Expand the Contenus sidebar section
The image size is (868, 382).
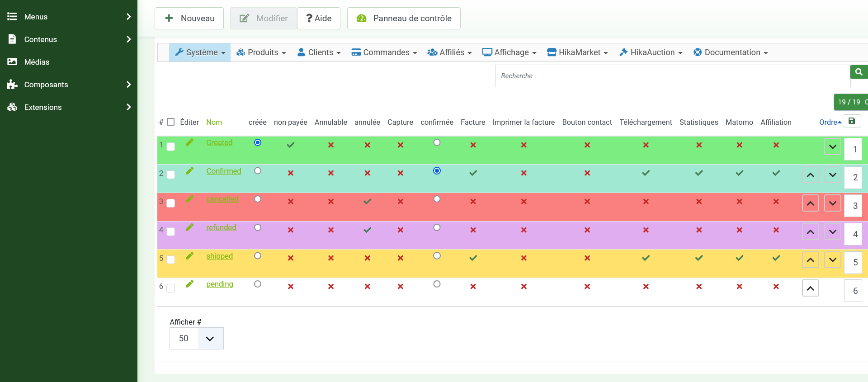[69, 39]
